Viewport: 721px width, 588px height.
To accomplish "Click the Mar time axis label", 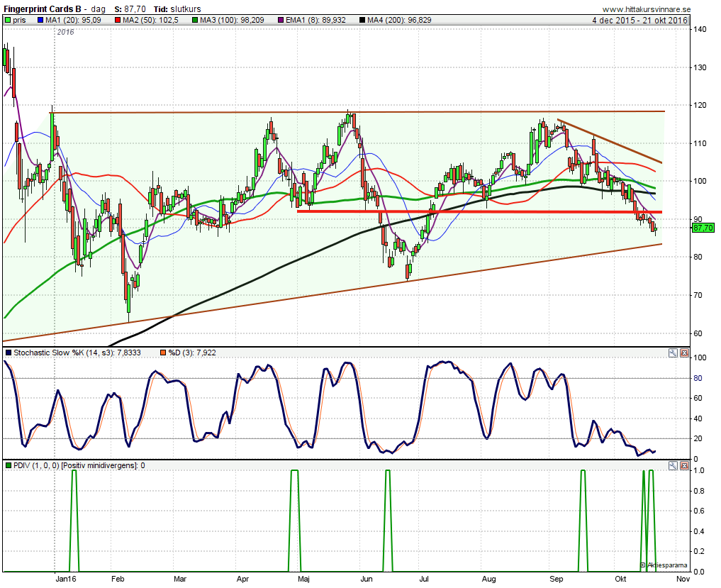I will tap(180, 579).
